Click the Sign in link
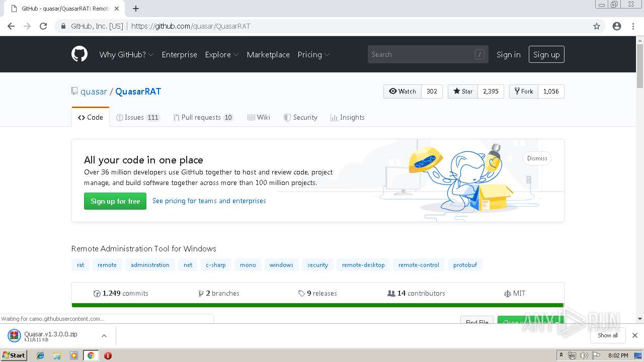644x362 pixels. (508, 54)
